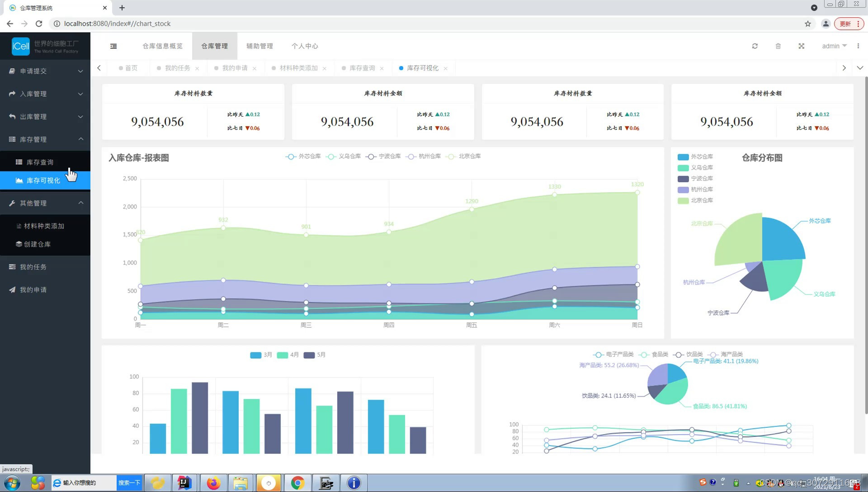The width and height of the screenshot is (868, 492).
Task: Open the vertical dots menu in header
Action: 858,46
